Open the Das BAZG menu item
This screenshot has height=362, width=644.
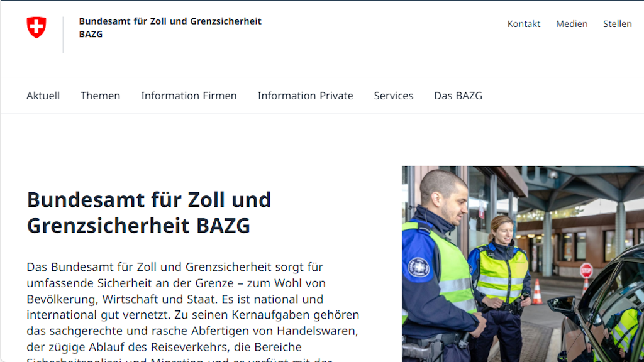tap(458, 96)
